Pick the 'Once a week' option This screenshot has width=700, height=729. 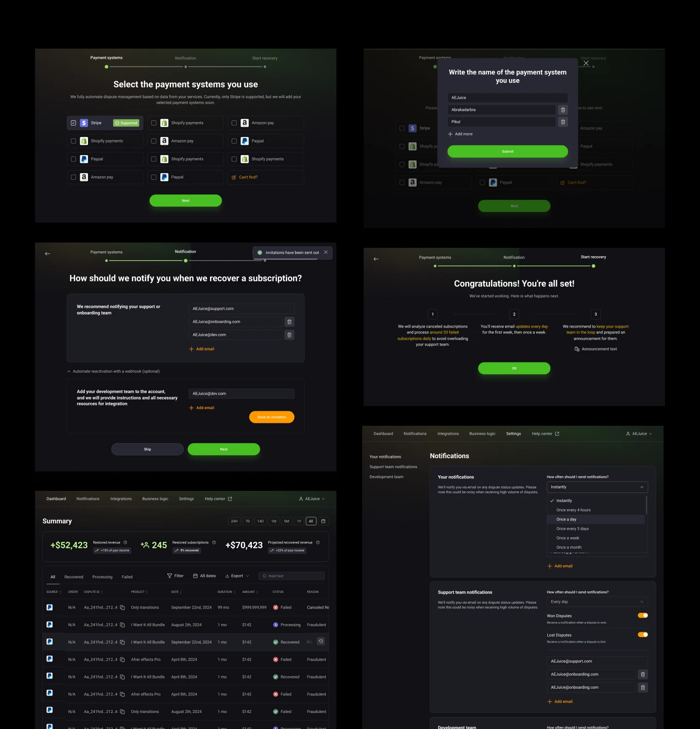[x=596, y=538]
